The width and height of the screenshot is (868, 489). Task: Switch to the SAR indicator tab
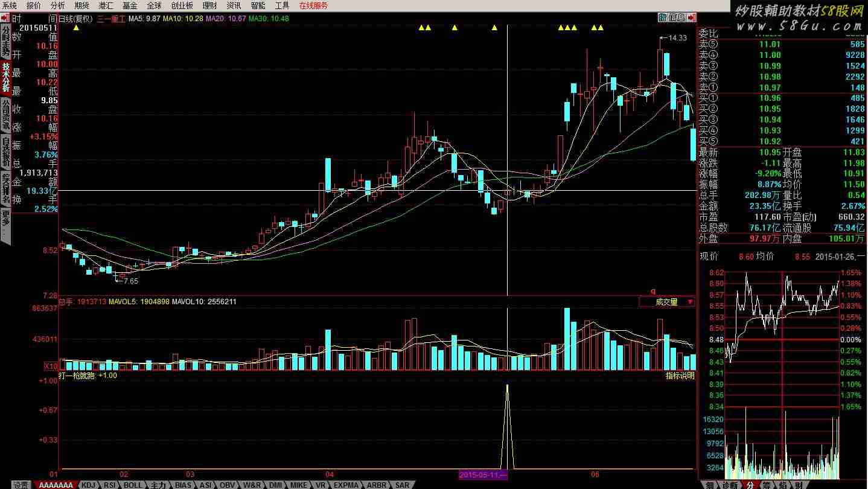coord(402,485)
